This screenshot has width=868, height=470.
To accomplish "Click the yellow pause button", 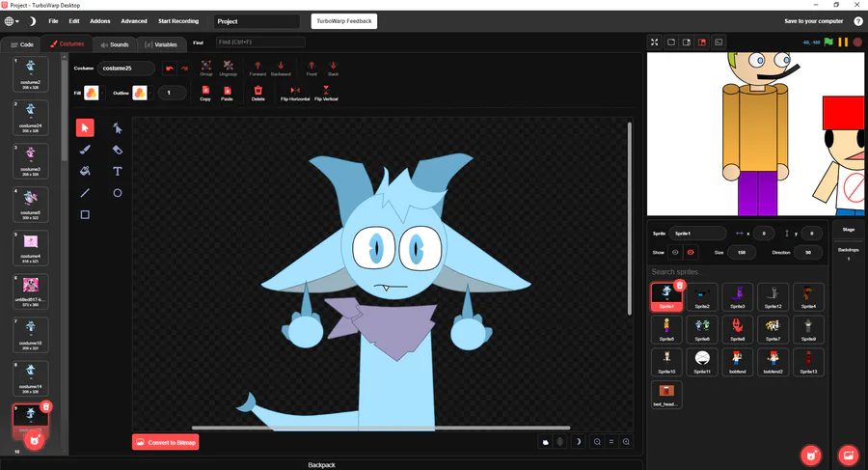I will point(843,42).
